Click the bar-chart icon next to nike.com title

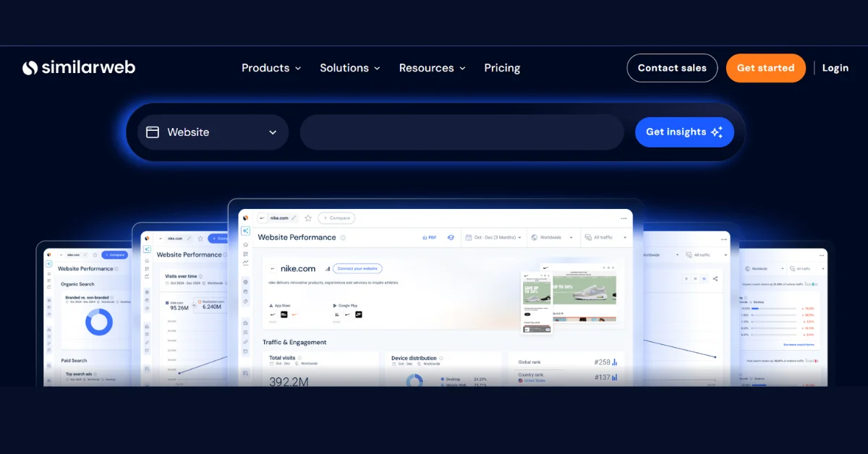click(x=328, y=269)
